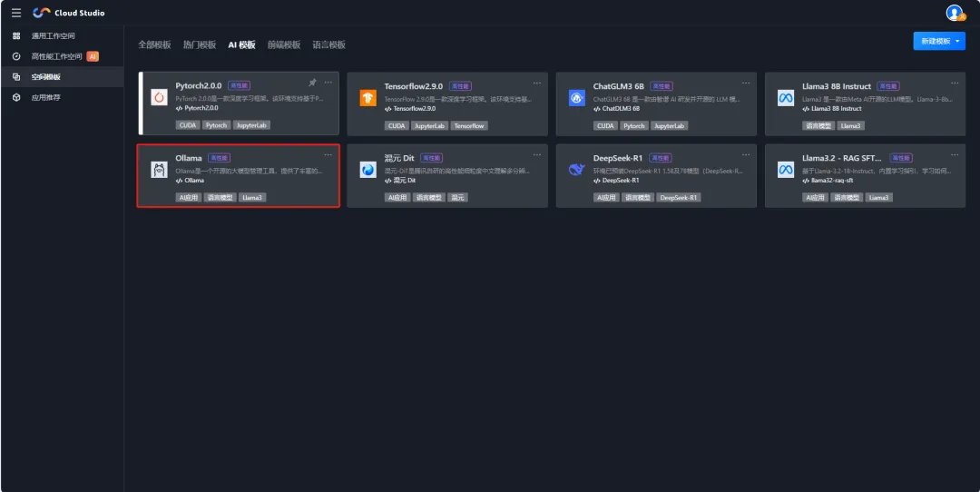Screen dimensions: 980x492
Task: Open more options on DeepSeek-R1 card
Action: click(746, 154)
